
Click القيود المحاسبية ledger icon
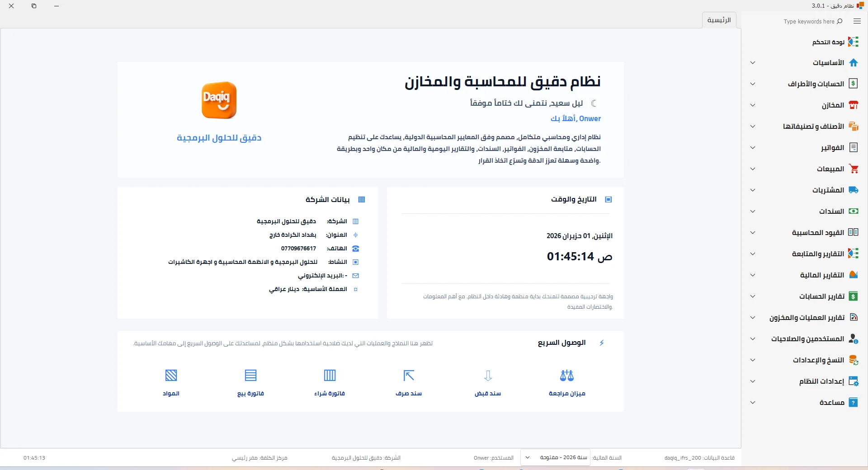click(853, 232)
